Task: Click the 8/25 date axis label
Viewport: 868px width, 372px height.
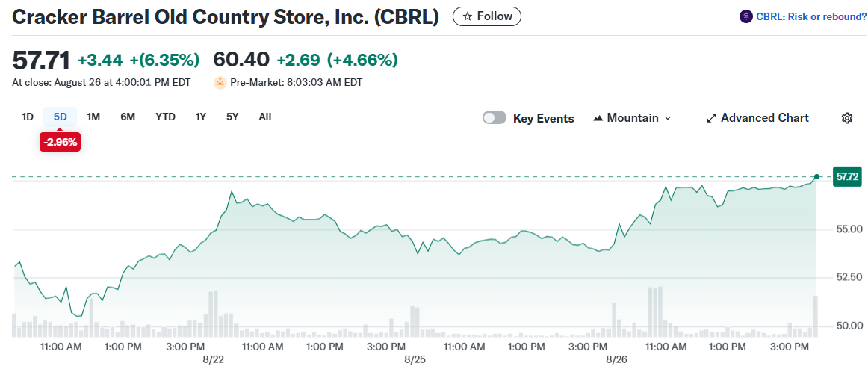Action: point(415,359)
